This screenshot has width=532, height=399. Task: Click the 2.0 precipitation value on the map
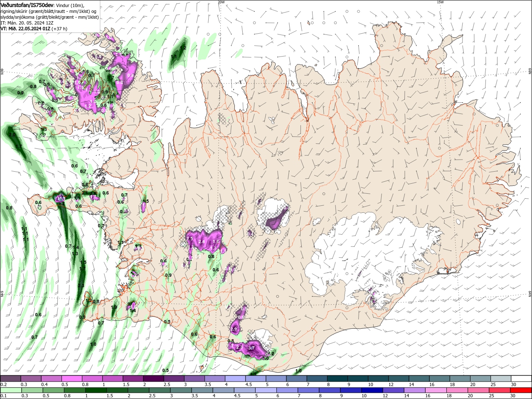coord(12,135)
